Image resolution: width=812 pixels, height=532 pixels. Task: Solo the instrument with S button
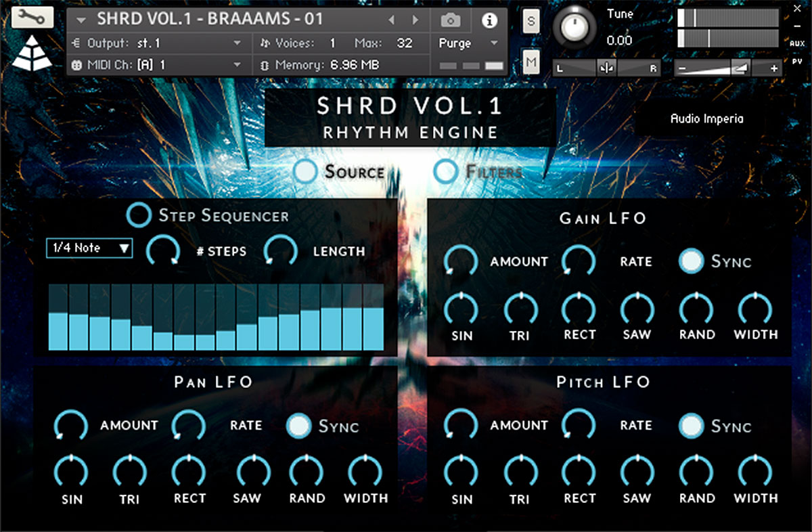(531, 21)
